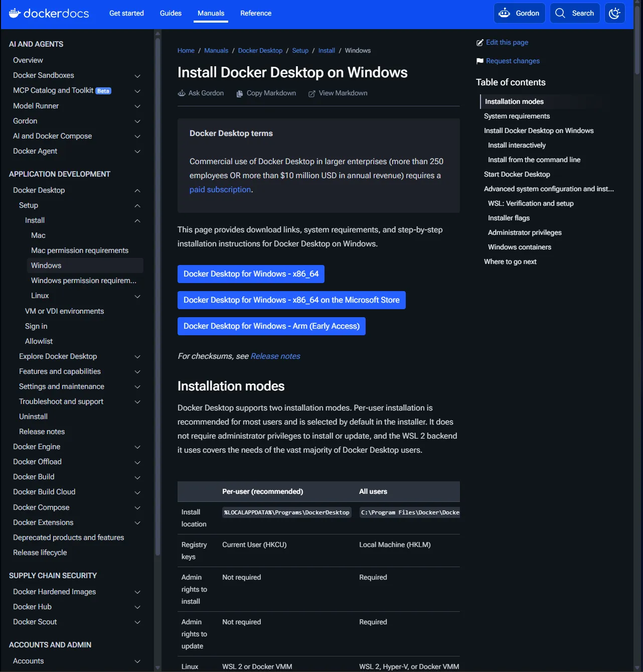Click the Edit this page pencil icon
The width and height of the screenshot is (643, 672).
(480, 43)
